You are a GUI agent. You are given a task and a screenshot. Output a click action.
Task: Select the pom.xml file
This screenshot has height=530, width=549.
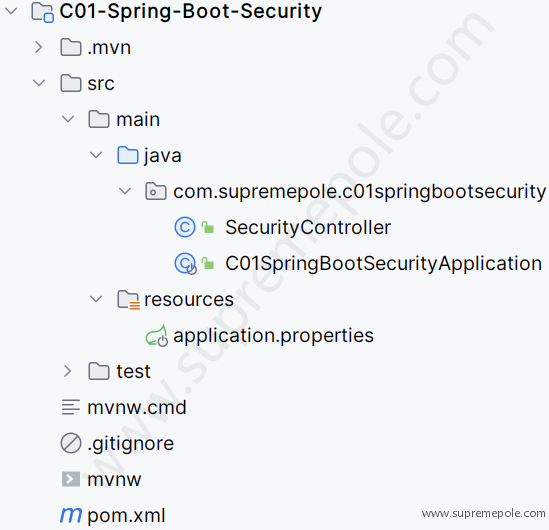(126, 515)
